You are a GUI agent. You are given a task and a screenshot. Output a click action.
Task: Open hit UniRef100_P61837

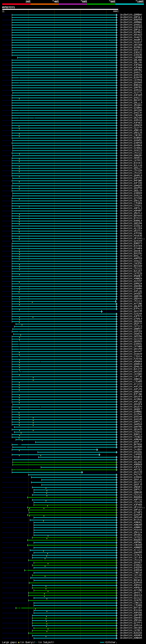(x=131, y=42)
